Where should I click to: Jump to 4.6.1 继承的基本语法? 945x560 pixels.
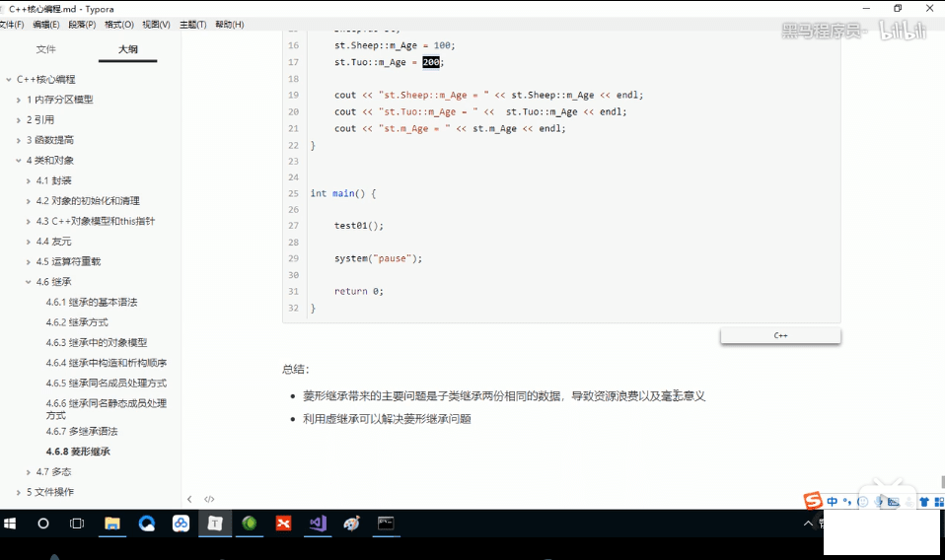click(x=92, y=302)
